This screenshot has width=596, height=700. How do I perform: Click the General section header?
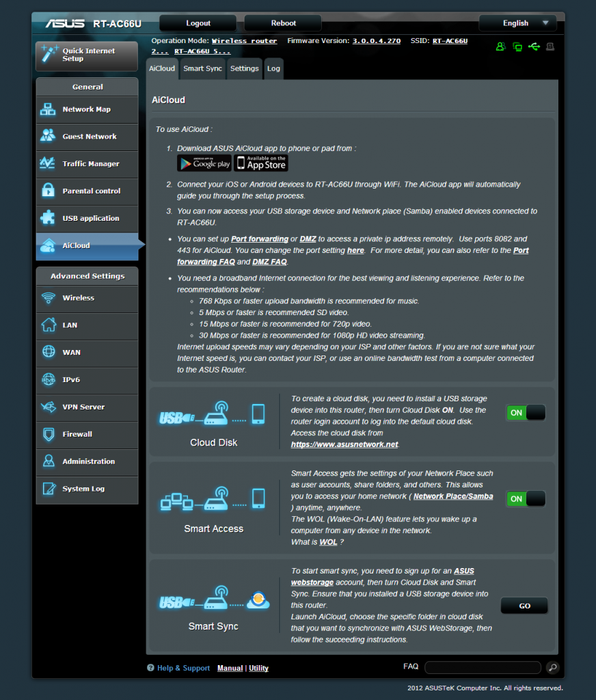[87, 87]
